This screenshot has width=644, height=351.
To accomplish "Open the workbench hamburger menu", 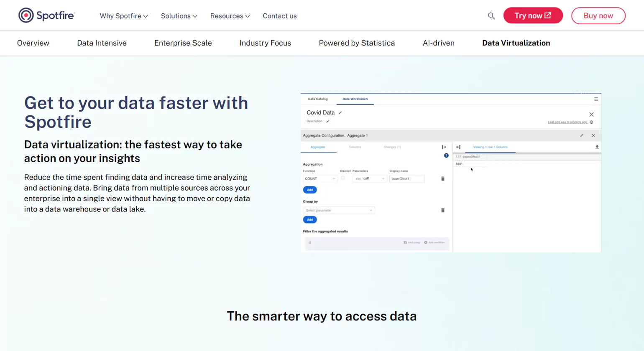I will pos(596,99).
